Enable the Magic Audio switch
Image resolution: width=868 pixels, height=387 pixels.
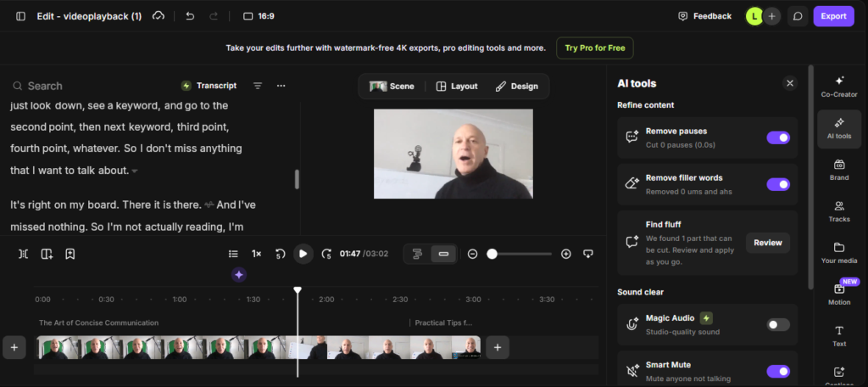778,325
